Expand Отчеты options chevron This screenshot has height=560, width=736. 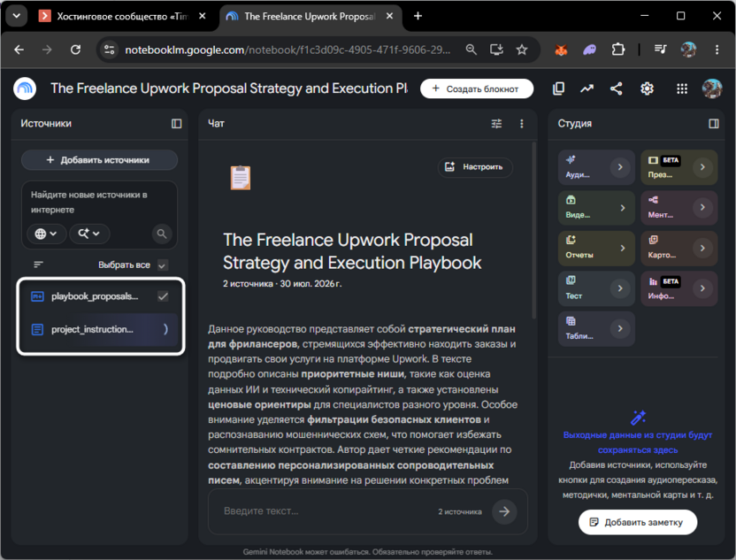point(623,248)
